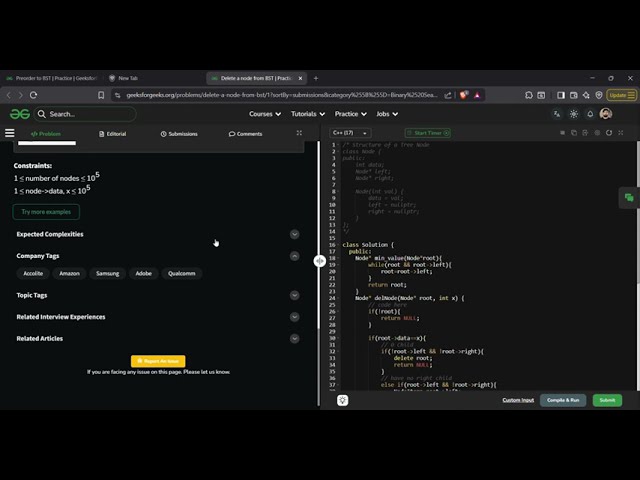Open notifications bell icon
This screenshot has height=480, width=640.
point(590,114)
